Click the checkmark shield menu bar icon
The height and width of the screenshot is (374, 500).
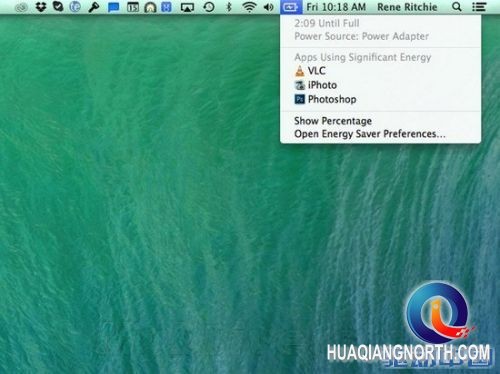tap(58, 7)
